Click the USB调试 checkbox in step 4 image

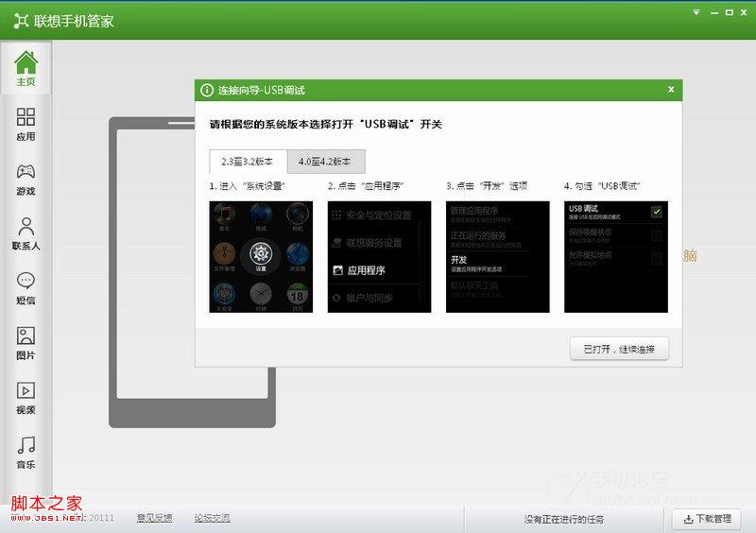point(656,212)
